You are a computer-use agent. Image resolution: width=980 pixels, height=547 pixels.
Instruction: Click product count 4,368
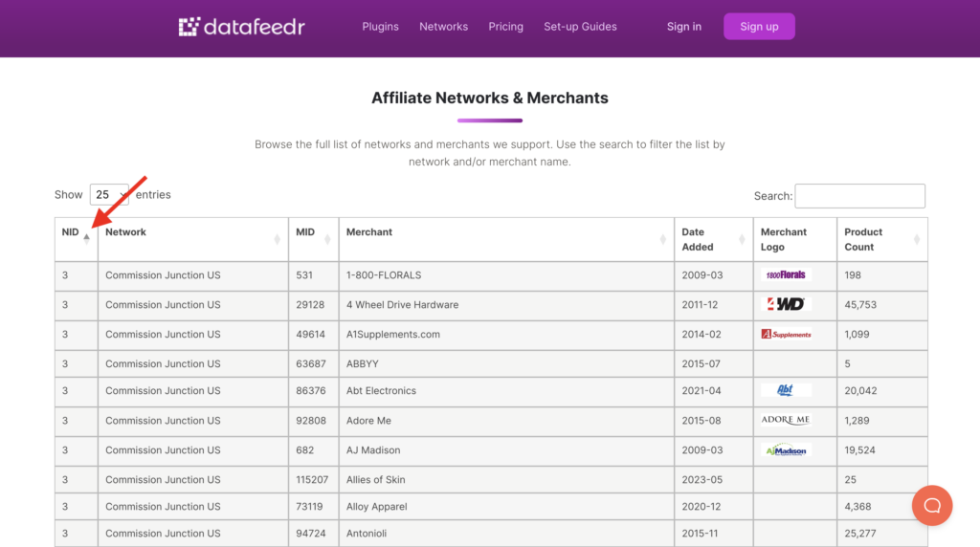857,507
